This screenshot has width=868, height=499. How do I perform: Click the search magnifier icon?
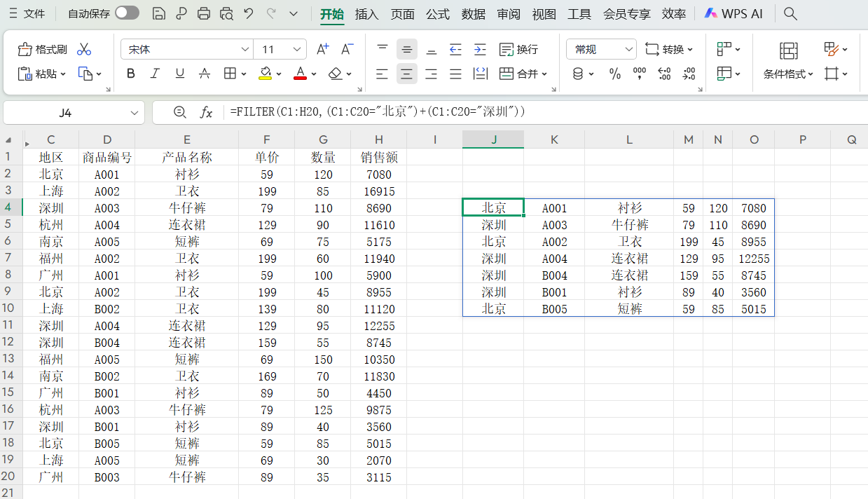[790, 13]
